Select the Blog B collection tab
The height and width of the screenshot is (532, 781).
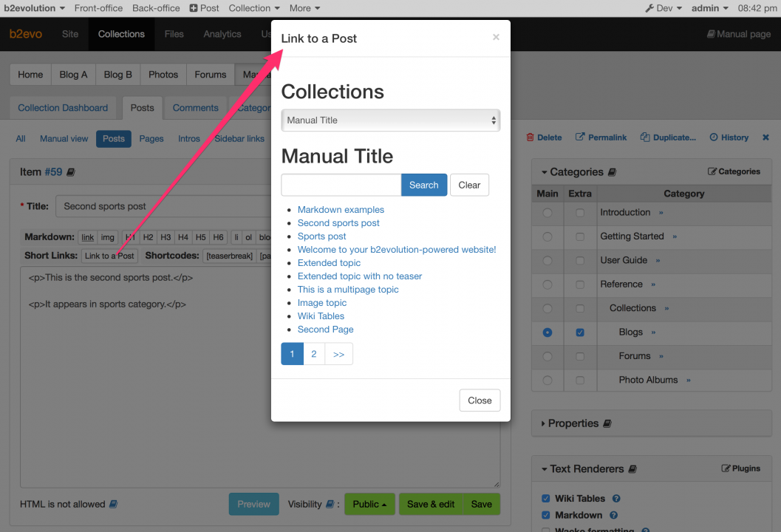(118, 74)
